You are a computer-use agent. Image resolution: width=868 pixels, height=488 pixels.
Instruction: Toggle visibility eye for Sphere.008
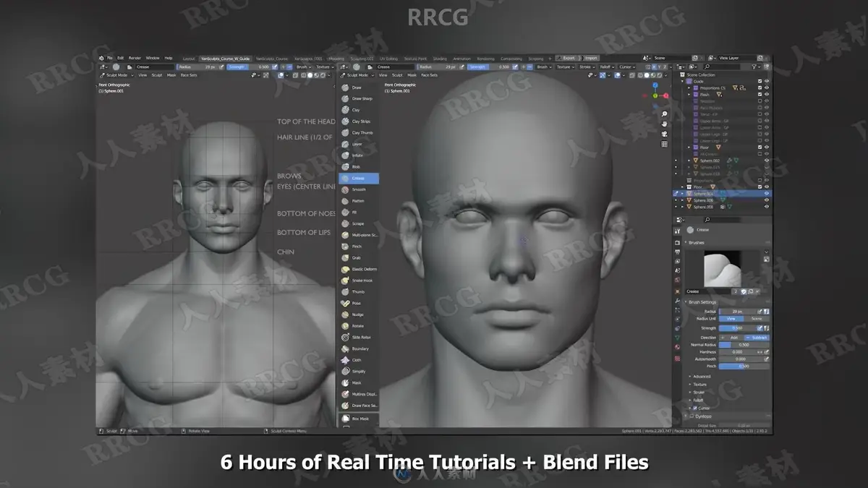pyautogui.click(x=767, y=207)
